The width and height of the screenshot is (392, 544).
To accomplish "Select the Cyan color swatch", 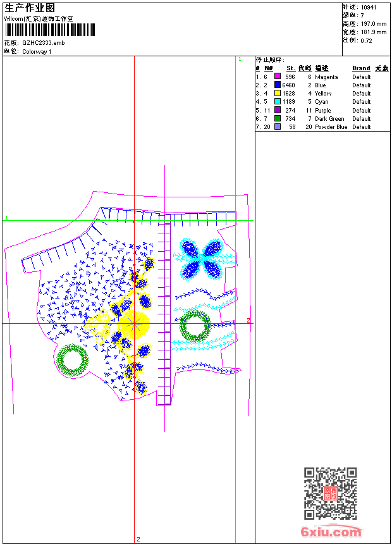I will (x=278, y=101).
